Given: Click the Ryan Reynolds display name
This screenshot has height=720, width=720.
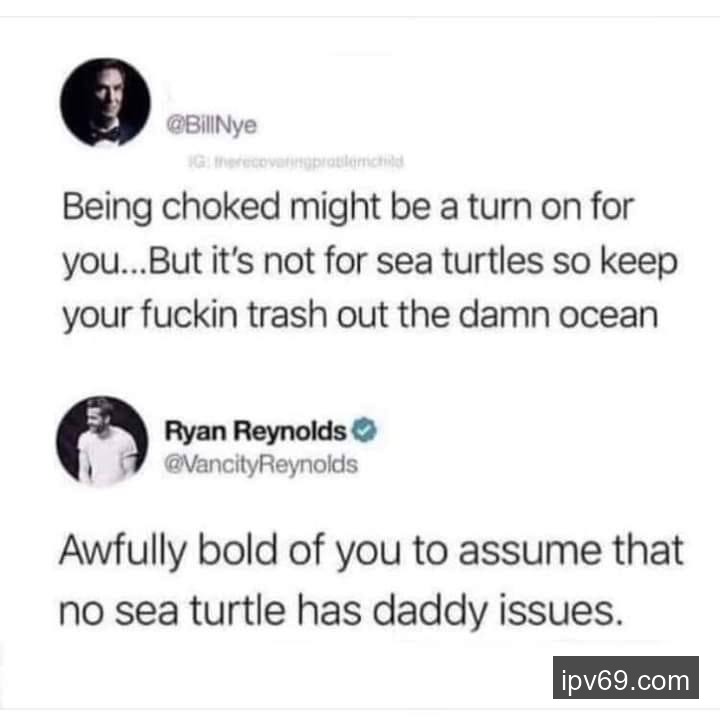Looking at the screenshot, I should tap(255, 431).
